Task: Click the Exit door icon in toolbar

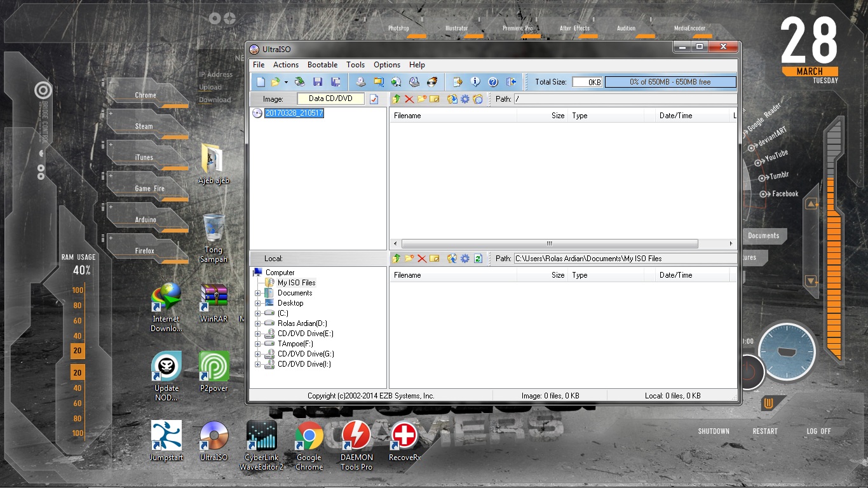Action: (511, 82)
